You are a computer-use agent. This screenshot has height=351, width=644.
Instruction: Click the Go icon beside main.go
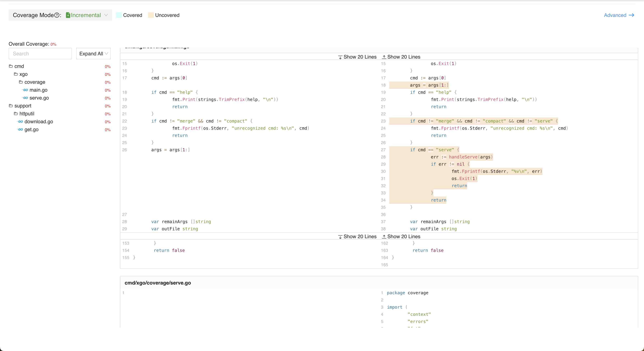(25, 90)
